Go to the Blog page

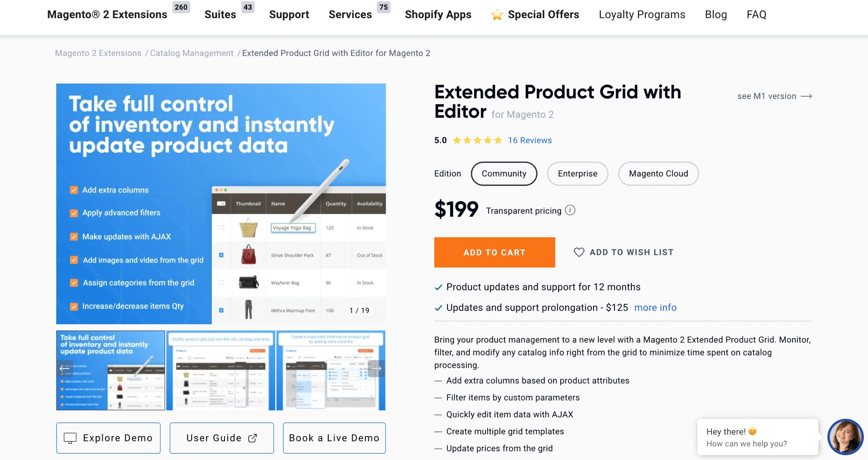point(716,15)
